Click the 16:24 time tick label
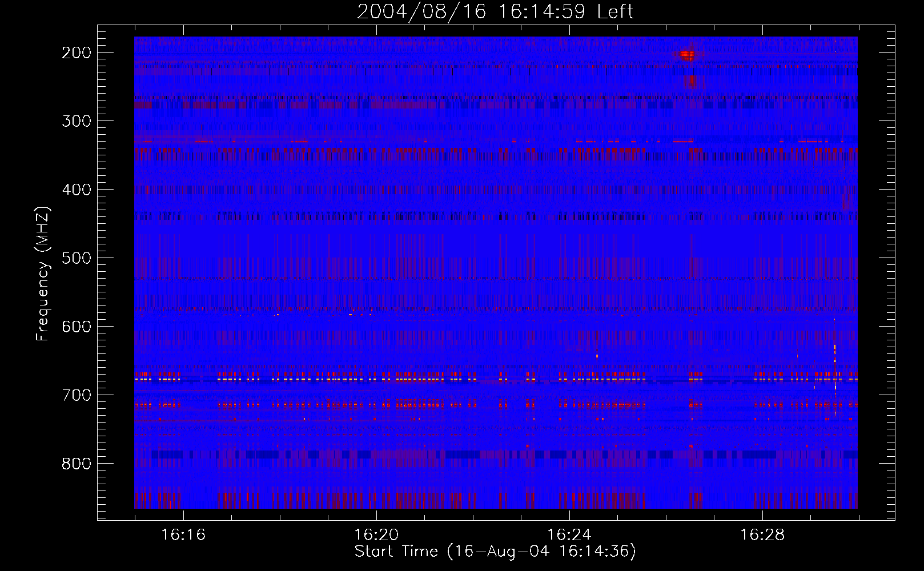The width and height of the screenshot is (924, 571). coord(569,535)
